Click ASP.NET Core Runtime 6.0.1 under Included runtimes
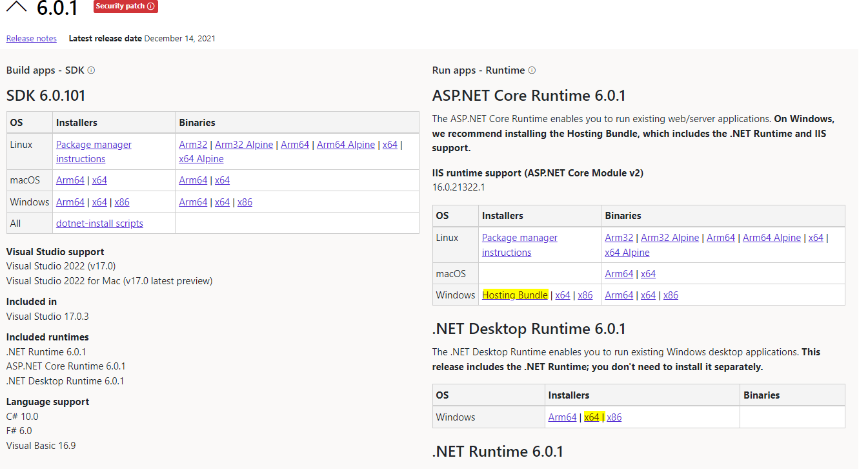 66,366
